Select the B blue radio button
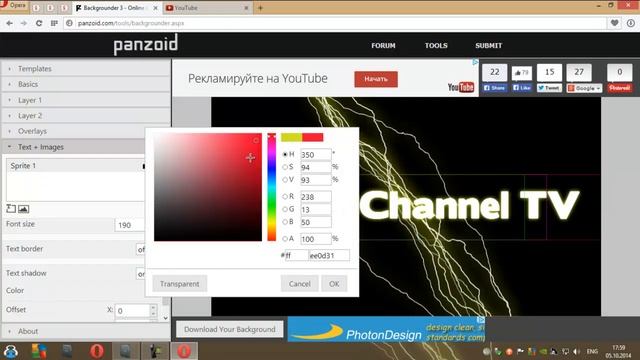Image resolution: width=640 pixels, height=360 pixels. pyautogui.click(x=285, y=222)
